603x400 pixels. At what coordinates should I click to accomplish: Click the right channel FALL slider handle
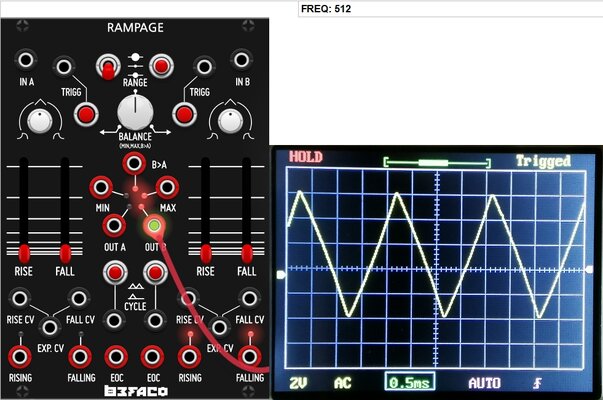247,254
